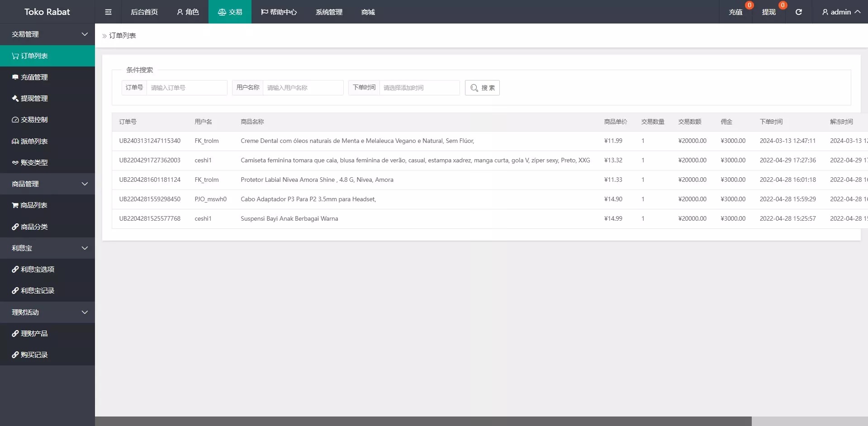868x426 pixels.
Task: Open 派单列表 in the sidebar
Action: [34, 142]
